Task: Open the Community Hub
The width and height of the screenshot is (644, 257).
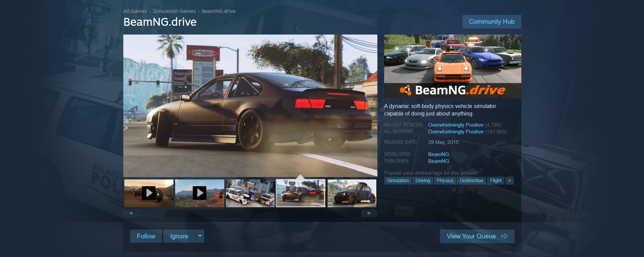Action: 492,22
